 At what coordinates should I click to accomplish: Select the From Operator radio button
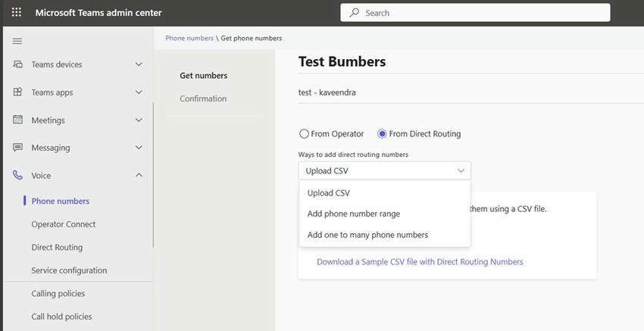(x=304, y=134)
